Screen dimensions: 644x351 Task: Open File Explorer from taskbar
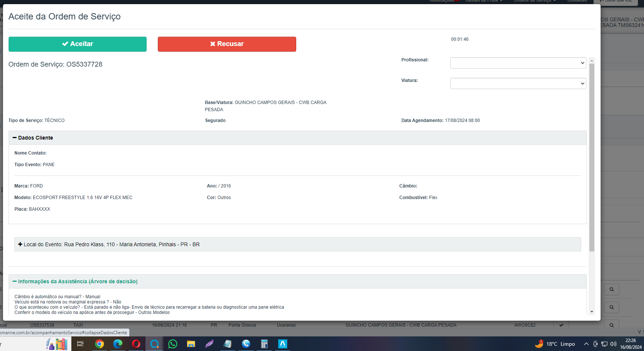point(191,344)
